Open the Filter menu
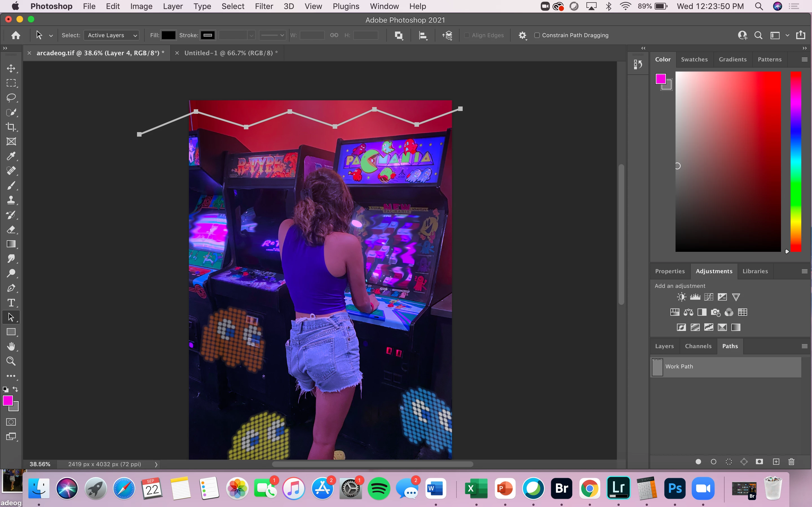 pos(264,6)
